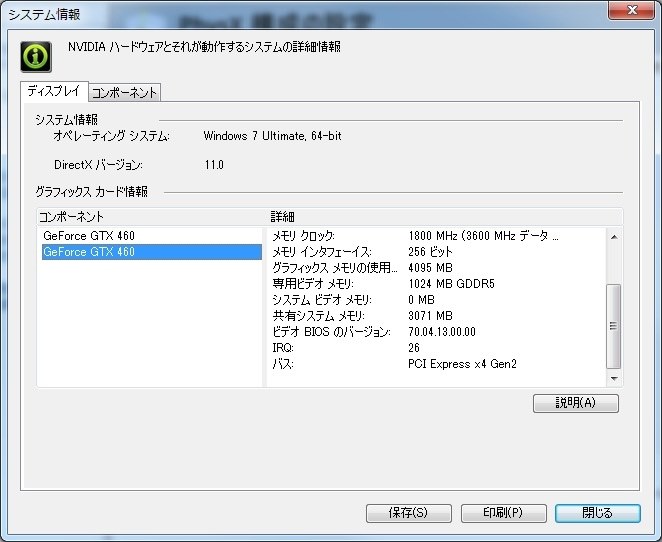Click the 共有システム メモリ row

click(x=437, y=316)
